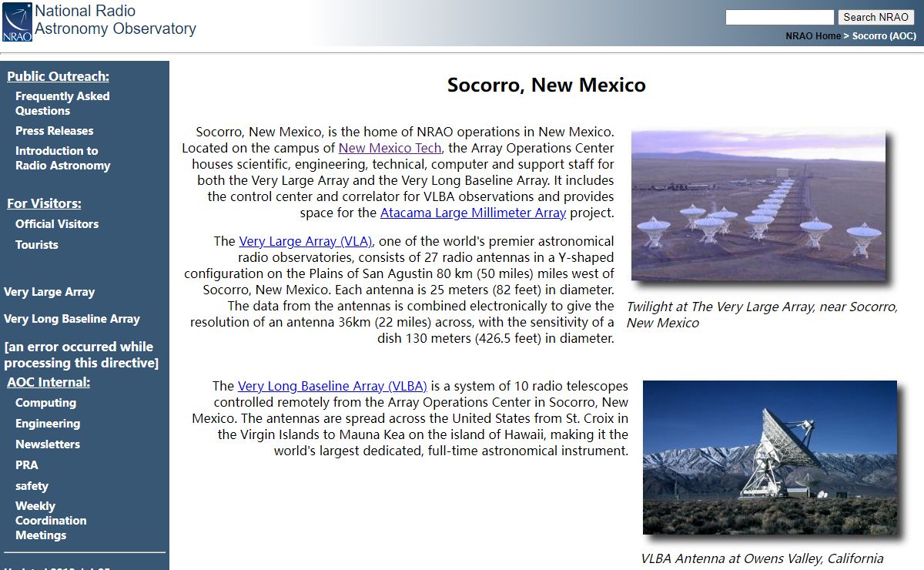This screenshot has height=570, width=924.
Task: Click the Socorro (AOC) breadcrumb text
Action: [884, 36]
